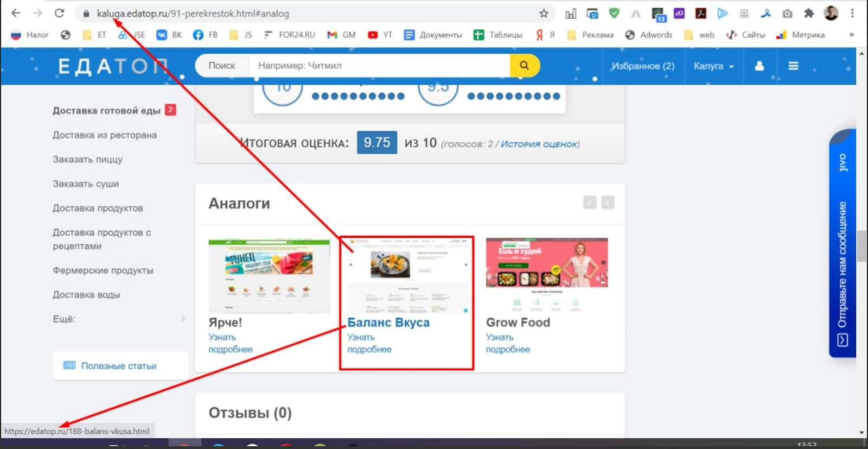The image size is (868, 449).
Task: Go back to the previous page
Action: [16, 13]
